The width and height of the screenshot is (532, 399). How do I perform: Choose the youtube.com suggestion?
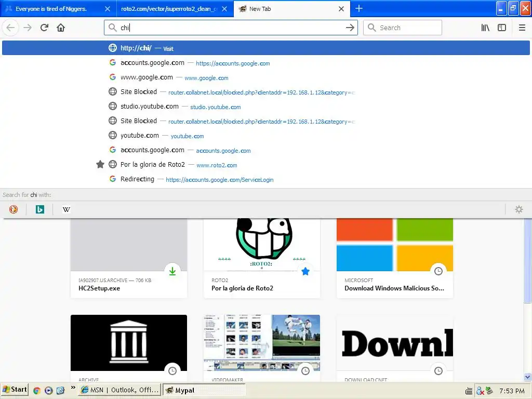[265, 136]
